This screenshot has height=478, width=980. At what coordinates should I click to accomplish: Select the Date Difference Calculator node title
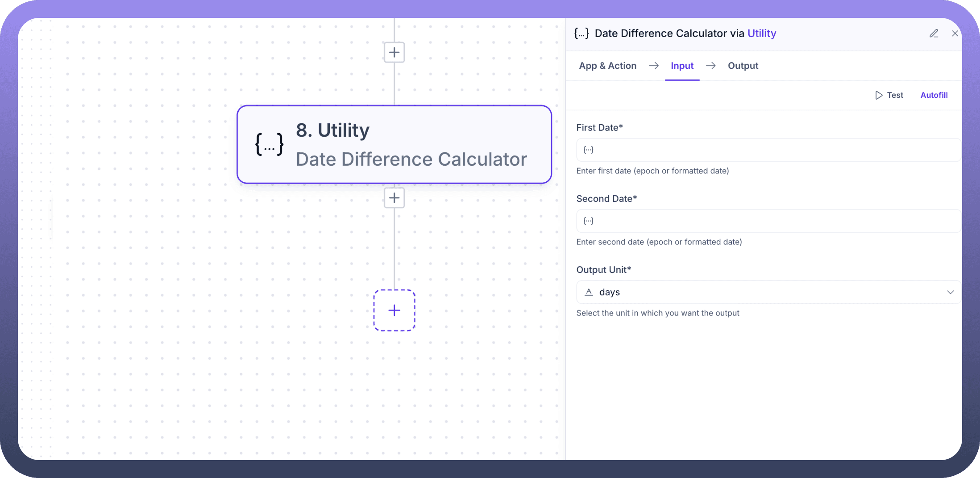411,159
